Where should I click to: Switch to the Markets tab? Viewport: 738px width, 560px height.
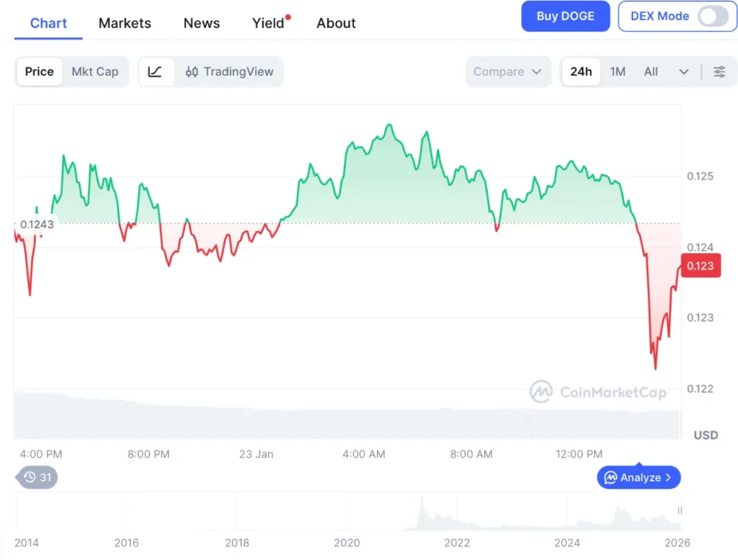[125, 23]
